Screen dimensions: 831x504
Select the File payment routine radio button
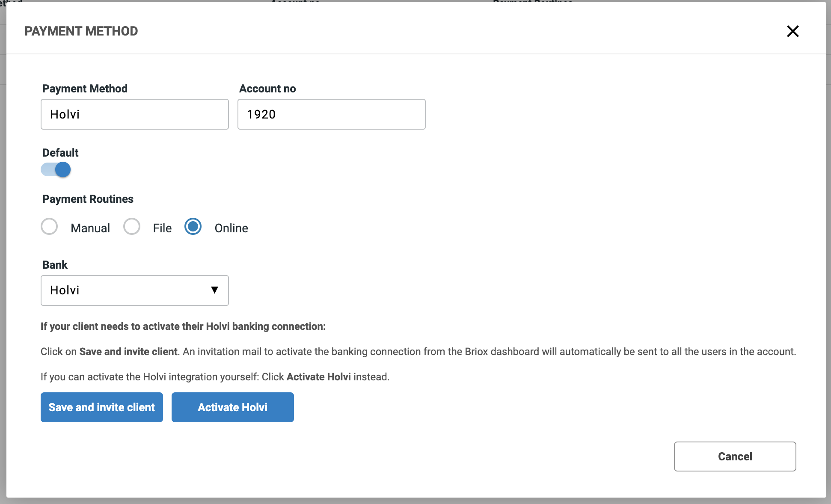tap(132, 227)
